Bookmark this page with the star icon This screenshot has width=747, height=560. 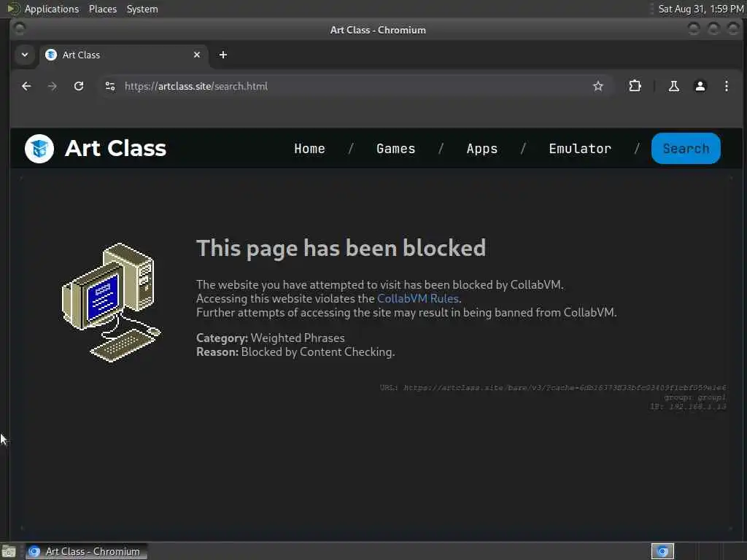tap(598, 86)
